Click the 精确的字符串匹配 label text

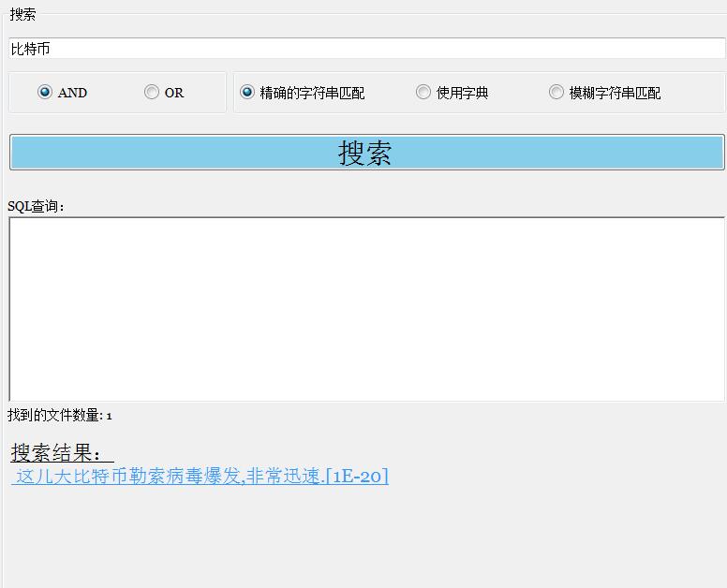point(312,93)
